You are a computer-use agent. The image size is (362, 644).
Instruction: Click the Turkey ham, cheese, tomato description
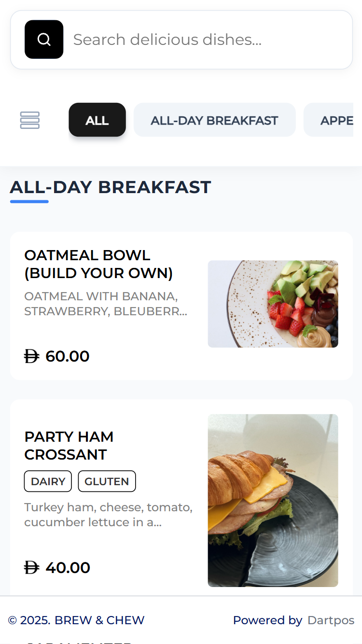[x=108, y=515]
